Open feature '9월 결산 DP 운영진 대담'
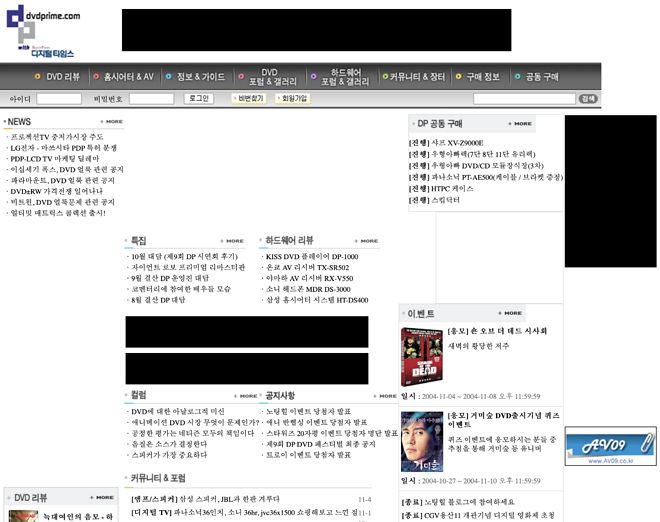This screenshot has height=522, width=660. point(170,278)
